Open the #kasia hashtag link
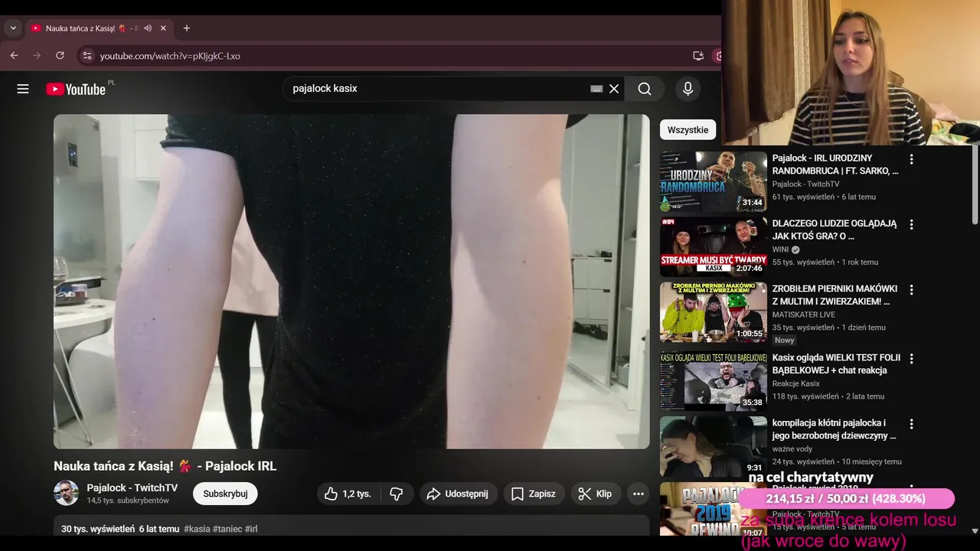The height and width of the screenshot is (551, 980). 197,529
